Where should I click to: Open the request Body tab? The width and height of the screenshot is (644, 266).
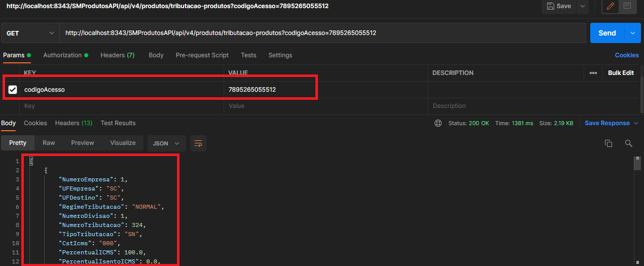click(156, 55)
